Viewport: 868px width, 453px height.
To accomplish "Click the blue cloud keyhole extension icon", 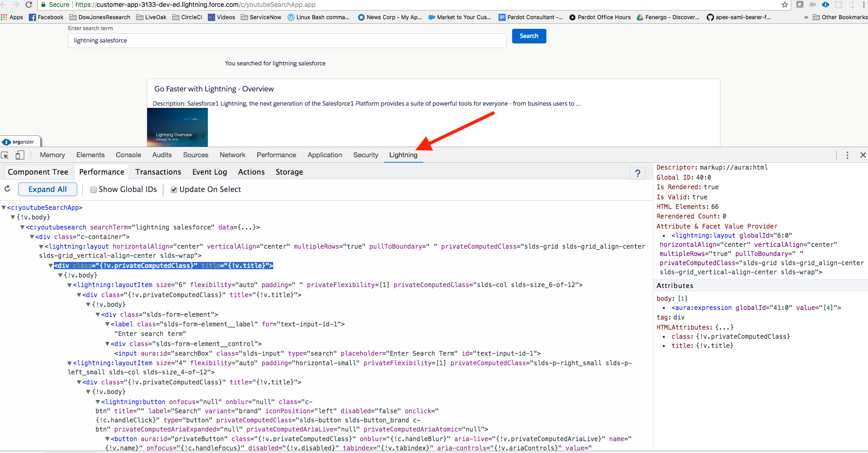I will pyautogui.click(x=826, y=5).
